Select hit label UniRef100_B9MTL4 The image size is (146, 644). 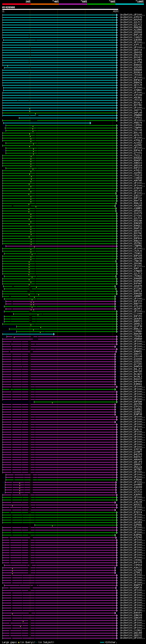131,291
